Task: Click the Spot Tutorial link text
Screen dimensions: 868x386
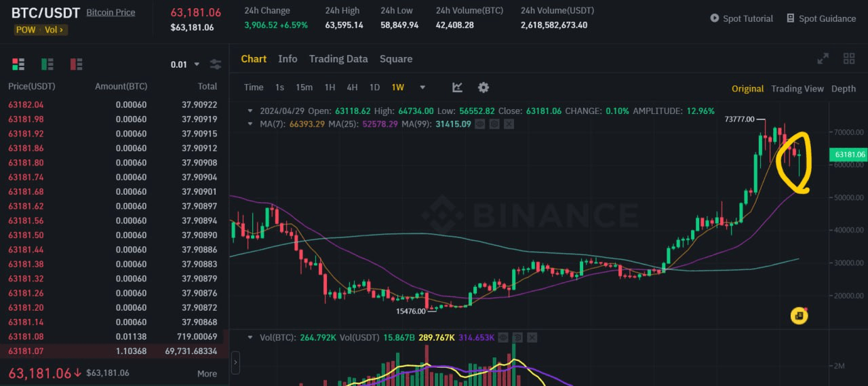Action: pyautogui.click(x=748, y=18)
